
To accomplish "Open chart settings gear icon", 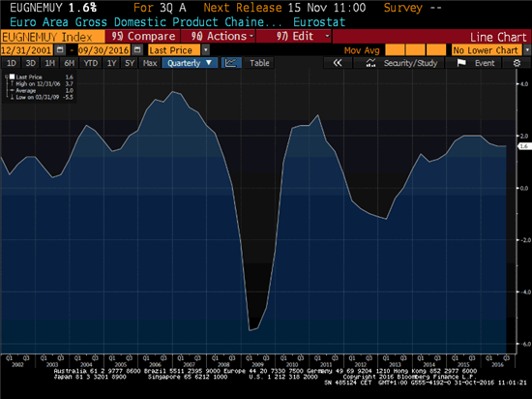I will tap(517, 63).
